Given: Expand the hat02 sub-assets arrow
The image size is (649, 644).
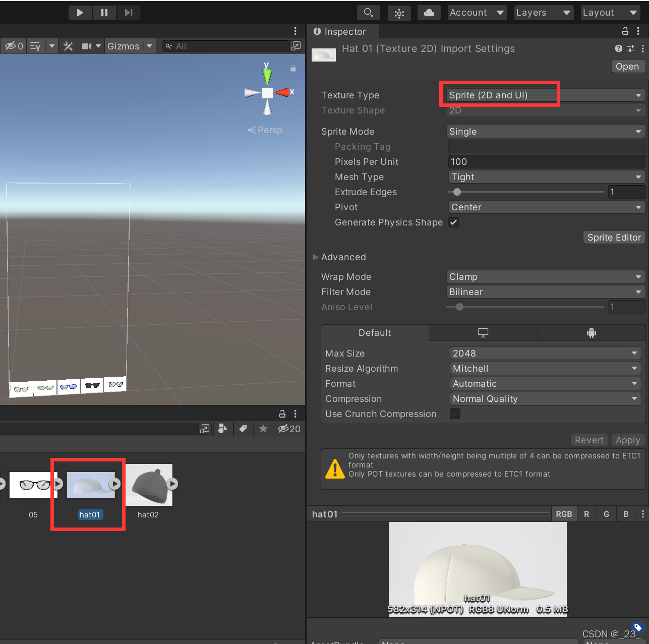Looking at the screenshot, I should pos(172,484).
